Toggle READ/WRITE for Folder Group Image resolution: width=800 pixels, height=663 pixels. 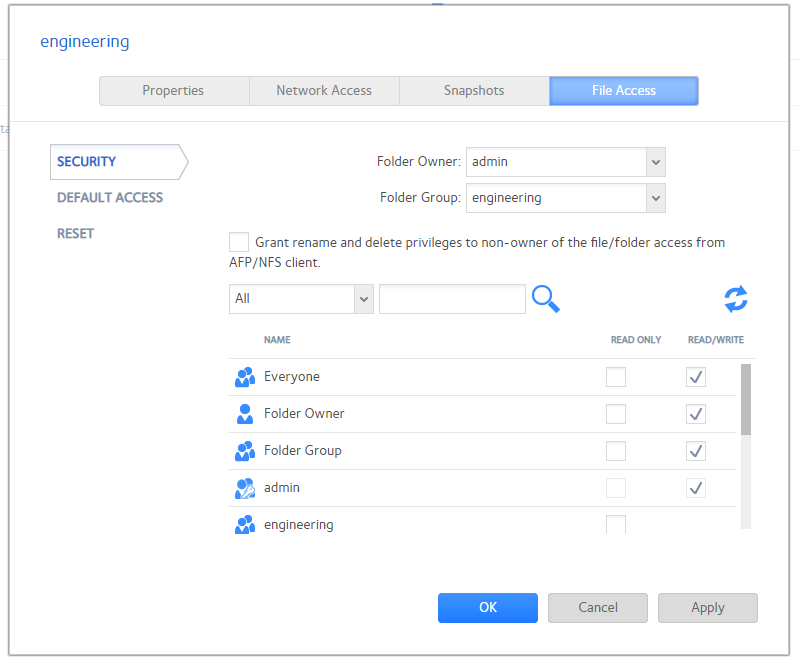pyautogui.click(x=695, y=451)
